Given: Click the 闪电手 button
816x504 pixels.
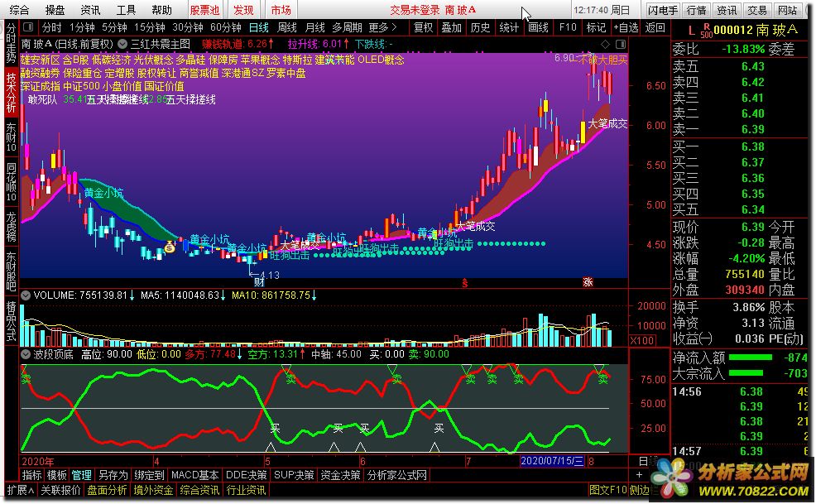Looking at the screenshot, I should [663, 10].
